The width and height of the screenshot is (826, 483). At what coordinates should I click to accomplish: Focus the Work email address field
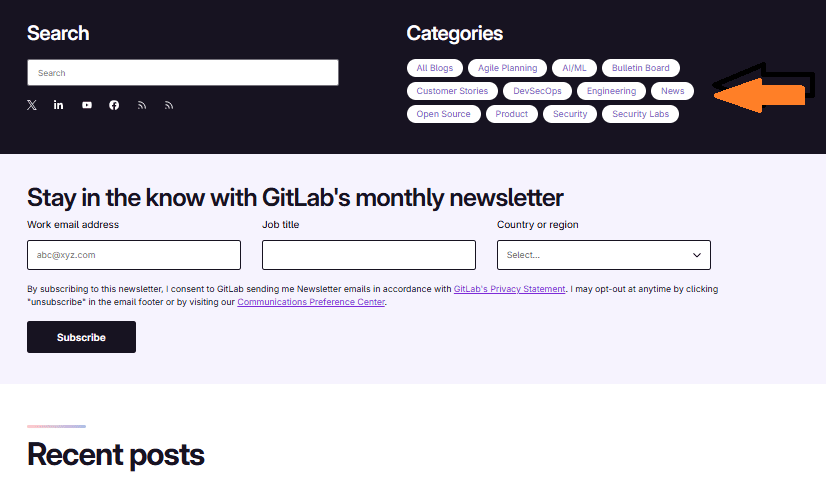coord(134,255)
